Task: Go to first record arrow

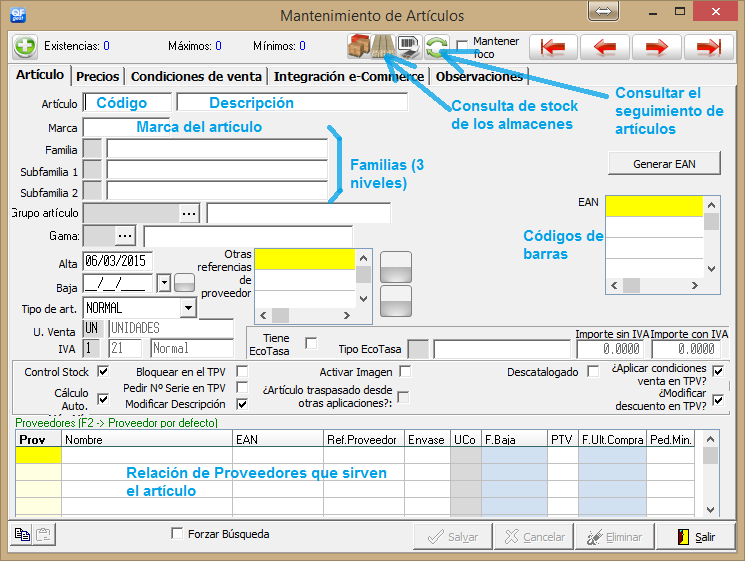Action: (x=553, y=47)
